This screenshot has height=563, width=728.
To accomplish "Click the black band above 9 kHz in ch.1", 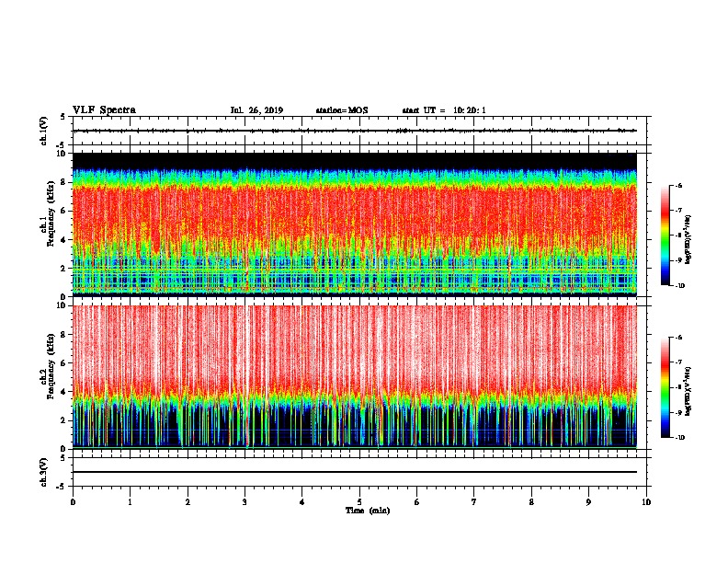I will click(x=355, y=161).
